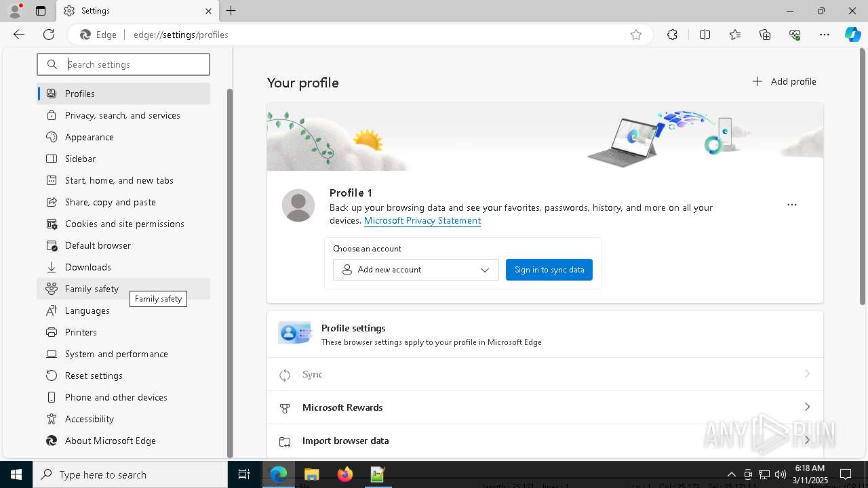The height and width of the screenshot is (488, 868).
Task: Open Family safety settings
Action: [123, 289]
